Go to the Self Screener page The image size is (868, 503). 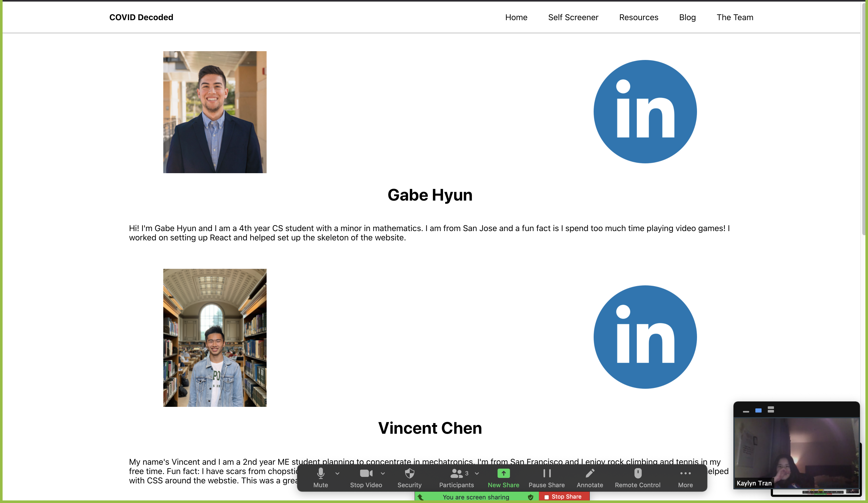(573, 17)
